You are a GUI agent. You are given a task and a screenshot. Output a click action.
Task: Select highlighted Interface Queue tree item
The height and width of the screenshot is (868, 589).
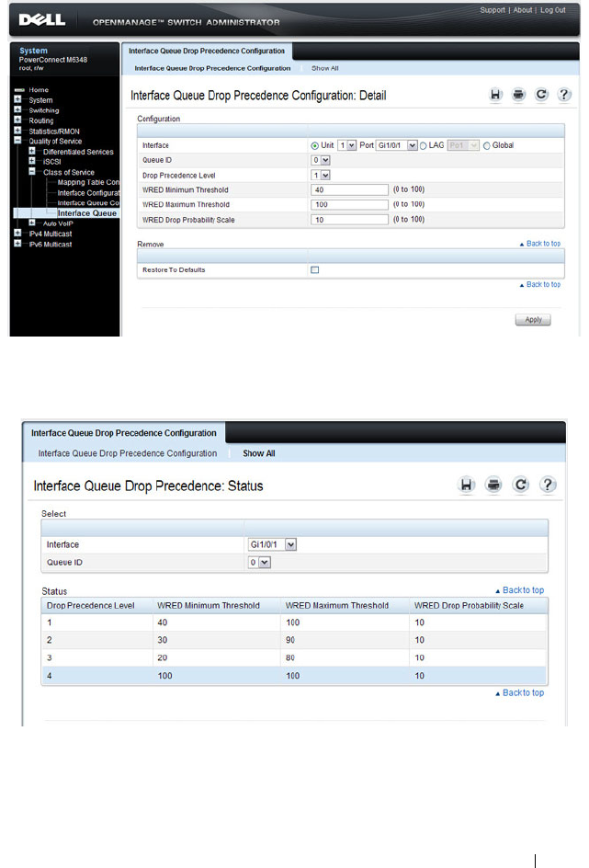tap(87, 213)
